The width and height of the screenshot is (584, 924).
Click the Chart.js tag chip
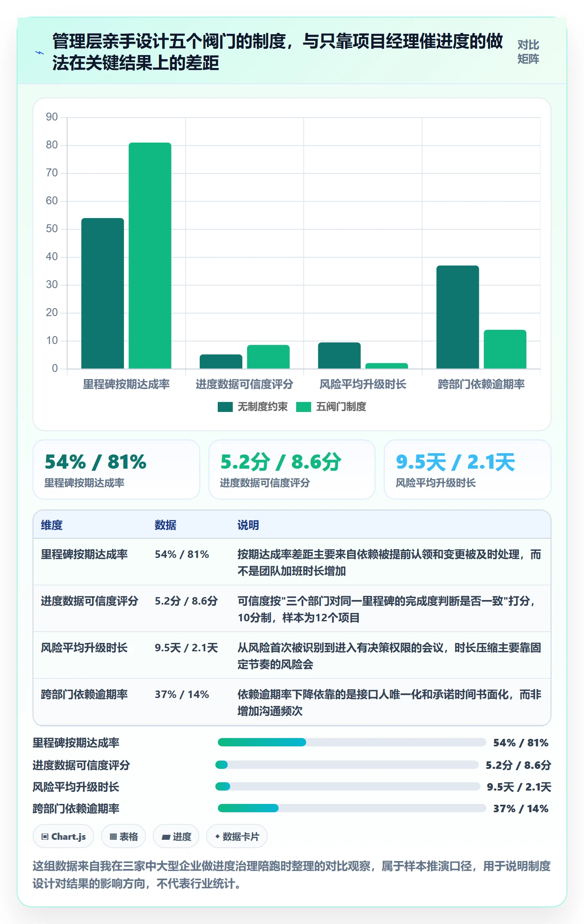(x=63, y=836)
